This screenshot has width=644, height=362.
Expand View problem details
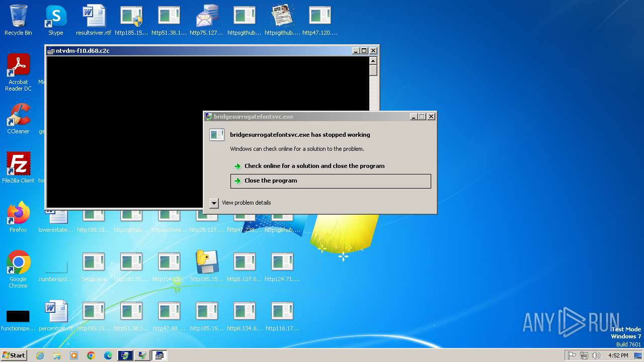(x=240, y=203)
